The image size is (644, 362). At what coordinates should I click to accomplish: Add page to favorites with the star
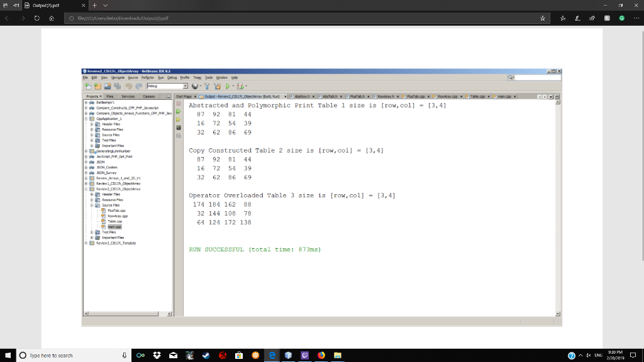pos(541,18)
